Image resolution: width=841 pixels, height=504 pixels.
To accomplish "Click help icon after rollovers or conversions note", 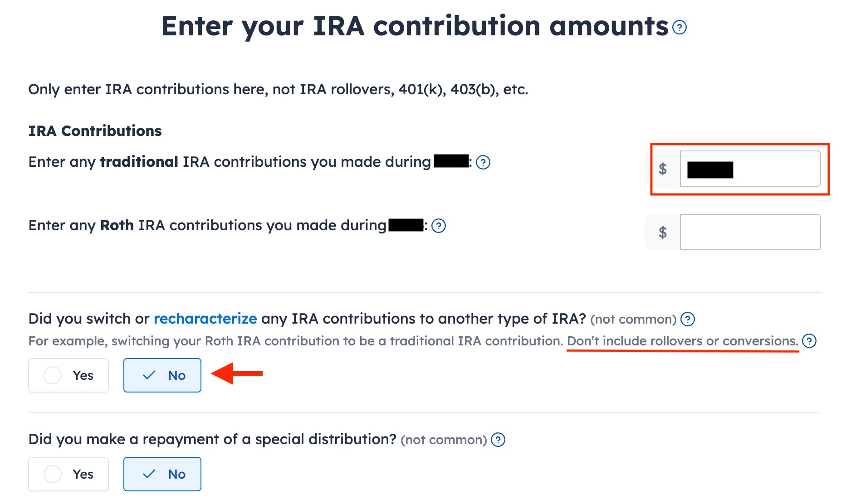I will tap(809, 341).
